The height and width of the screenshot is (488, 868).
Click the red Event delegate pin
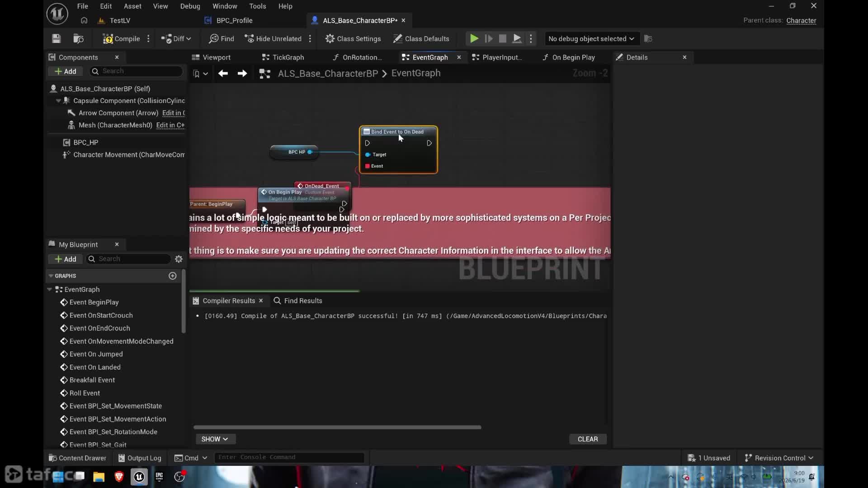click(x=368, y=166)
